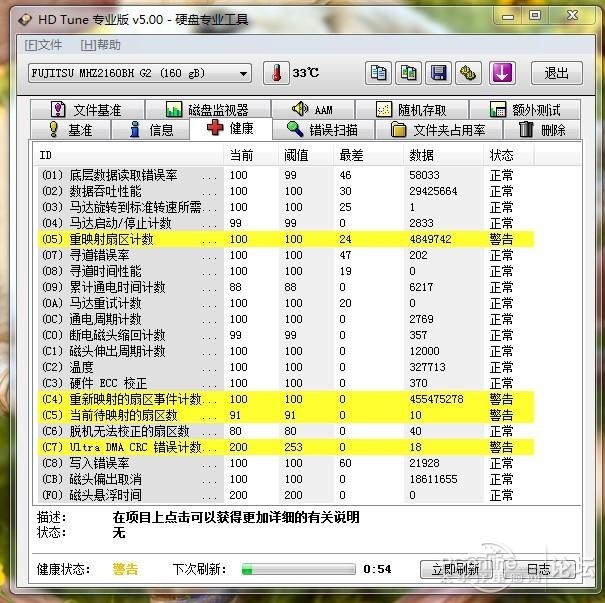Click the 退出 exit button
Viewport: 605px width, 603px height.
(556, 73)
